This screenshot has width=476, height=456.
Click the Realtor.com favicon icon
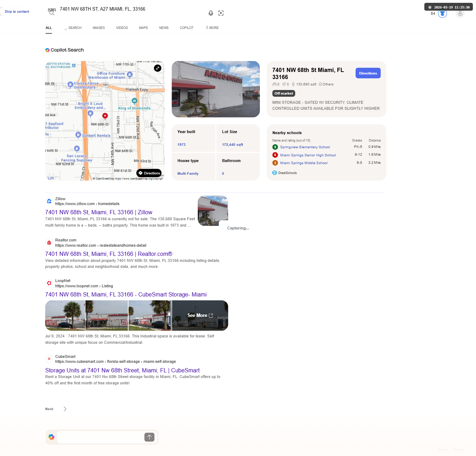[49, 242]
